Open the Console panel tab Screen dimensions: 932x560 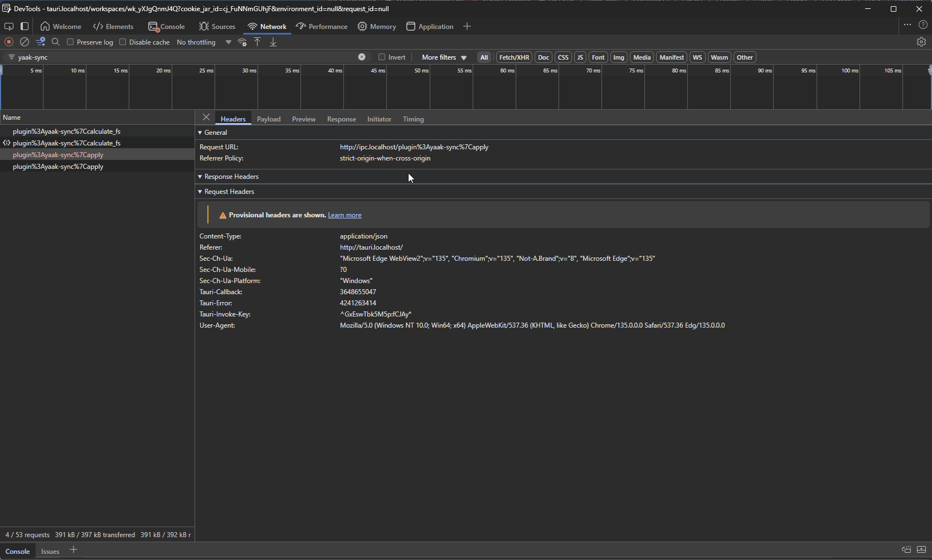click(x=166, y=27)
